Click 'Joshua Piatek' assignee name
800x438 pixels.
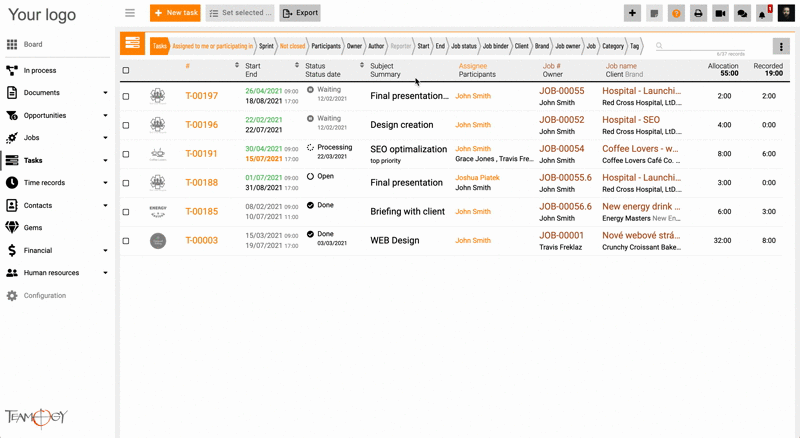478,178
